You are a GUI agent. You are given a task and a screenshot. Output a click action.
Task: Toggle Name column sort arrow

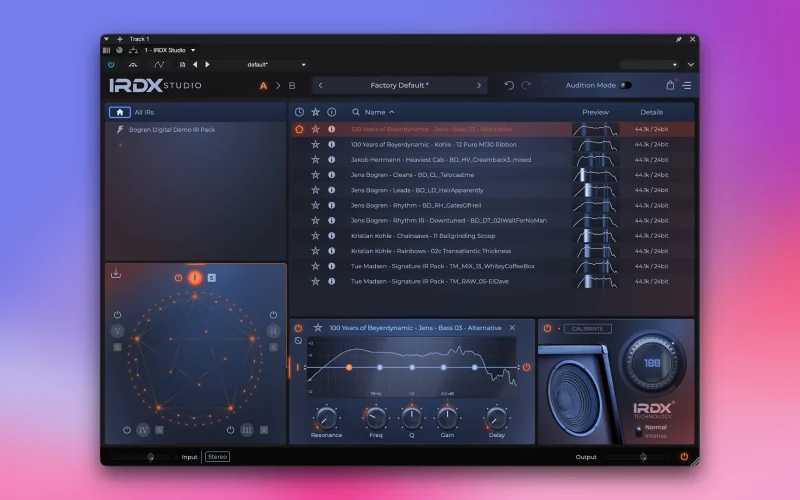click(x=392, y=112)
